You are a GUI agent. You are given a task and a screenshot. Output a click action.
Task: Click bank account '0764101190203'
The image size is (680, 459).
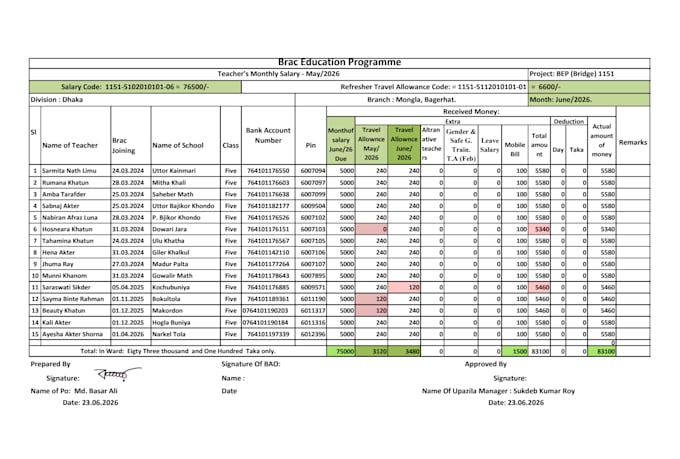[266, 311]
